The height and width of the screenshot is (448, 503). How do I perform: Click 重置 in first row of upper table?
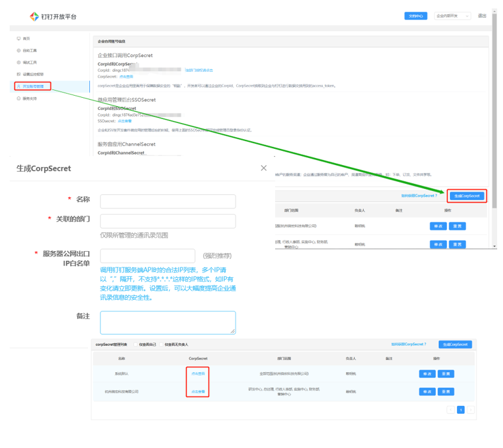click(x=457, y=226)
